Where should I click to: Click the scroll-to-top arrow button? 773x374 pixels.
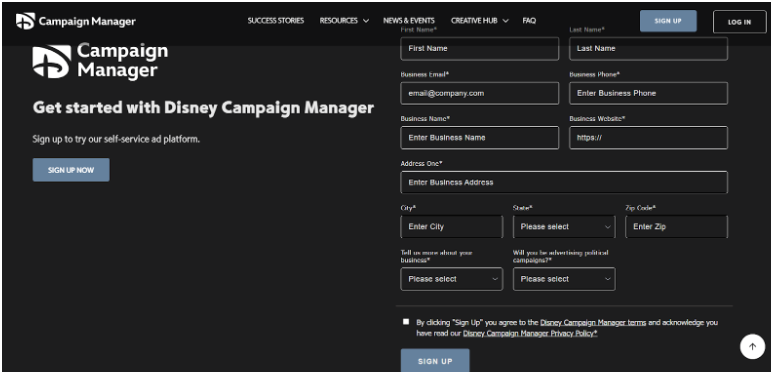point(752,346)
